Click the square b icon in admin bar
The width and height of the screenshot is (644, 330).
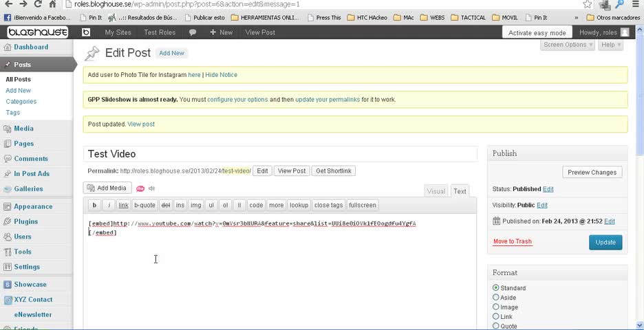point(86,32)
